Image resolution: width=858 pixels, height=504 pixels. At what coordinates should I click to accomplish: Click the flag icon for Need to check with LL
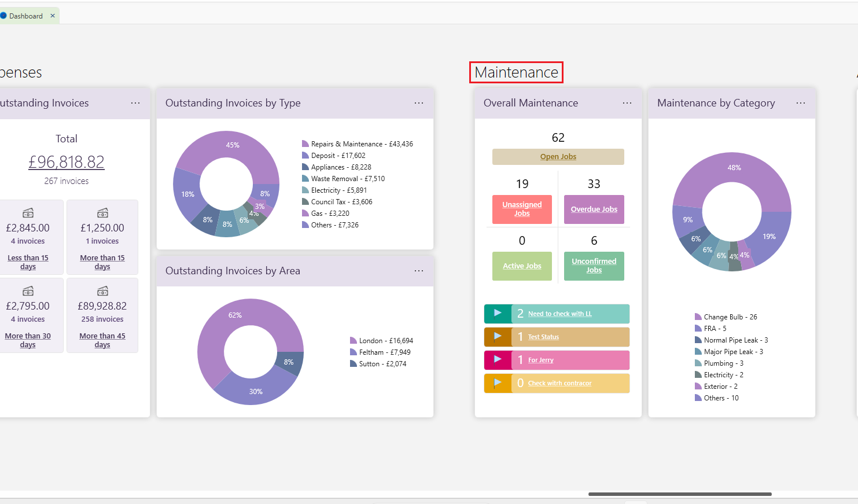[498, 313]
